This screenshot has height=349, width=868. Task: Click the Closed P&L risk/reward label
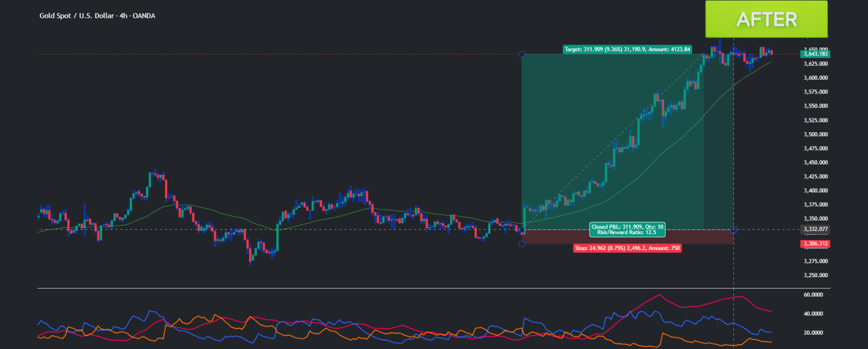click(627, 229)
